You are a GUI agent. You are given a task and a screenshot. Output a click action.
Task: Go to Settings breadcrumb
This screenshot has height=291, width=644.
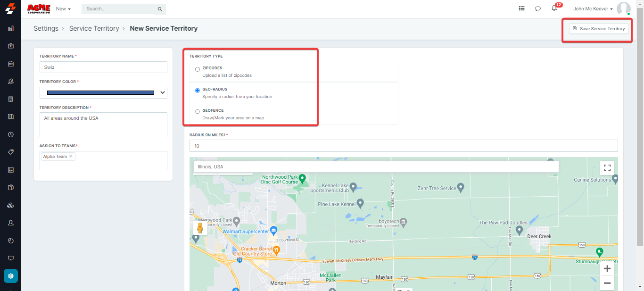coord(46,28)
